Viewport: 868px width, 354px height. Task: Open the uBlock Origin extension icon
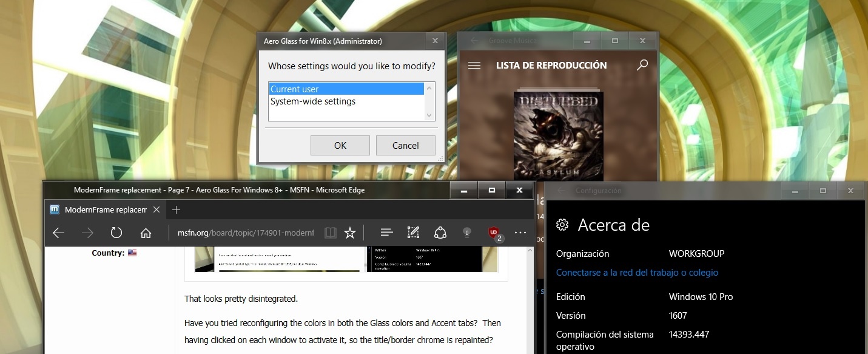click(494, 233)
